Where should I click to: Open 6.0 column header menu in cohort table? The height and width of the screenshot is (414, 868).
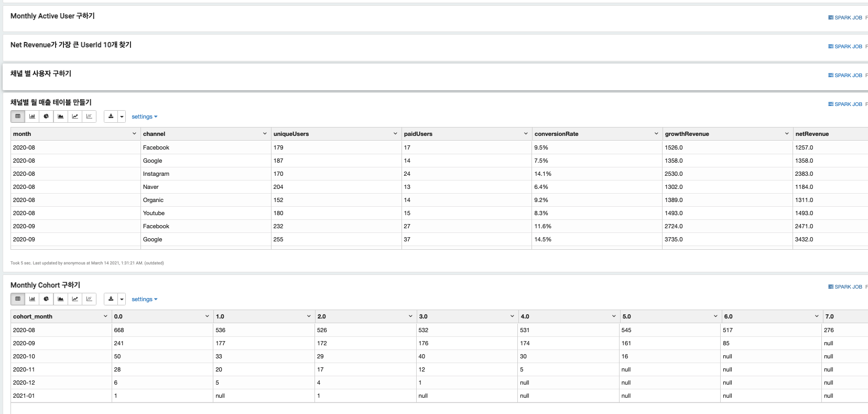pos(817,316)
